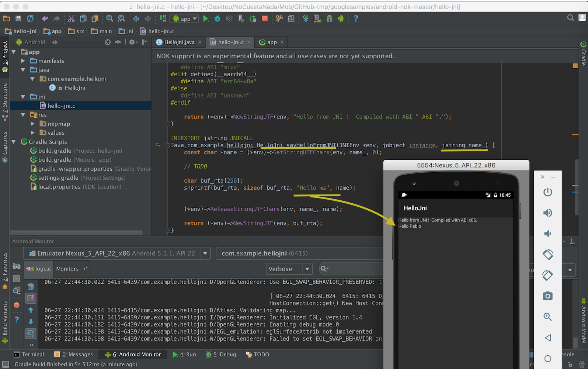
Task: Collapse the Gradle Scripts node
Action: click(14, 142)
